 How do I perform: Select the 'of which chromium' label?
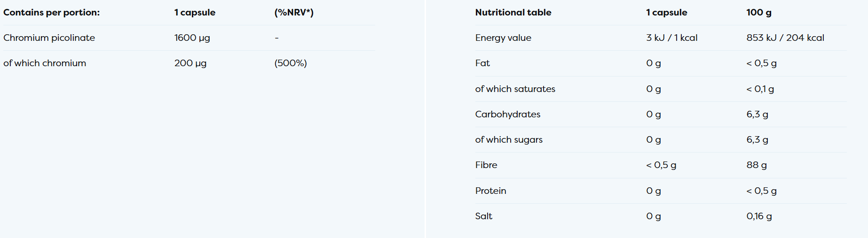pos(45,63)
